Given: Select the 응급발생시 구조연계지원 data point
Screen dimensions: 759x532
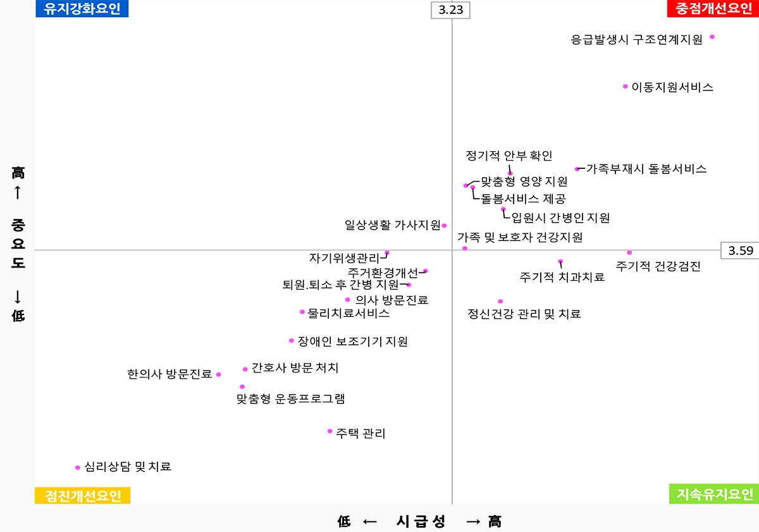Looking at the screenshot, I should pos(712,37).
